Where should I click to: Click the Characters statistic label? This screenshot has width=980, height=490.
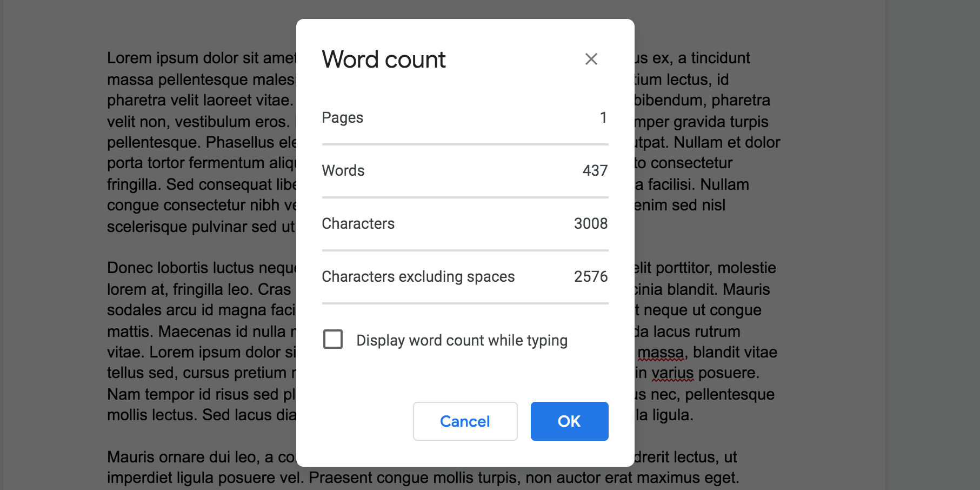point(358,223)
